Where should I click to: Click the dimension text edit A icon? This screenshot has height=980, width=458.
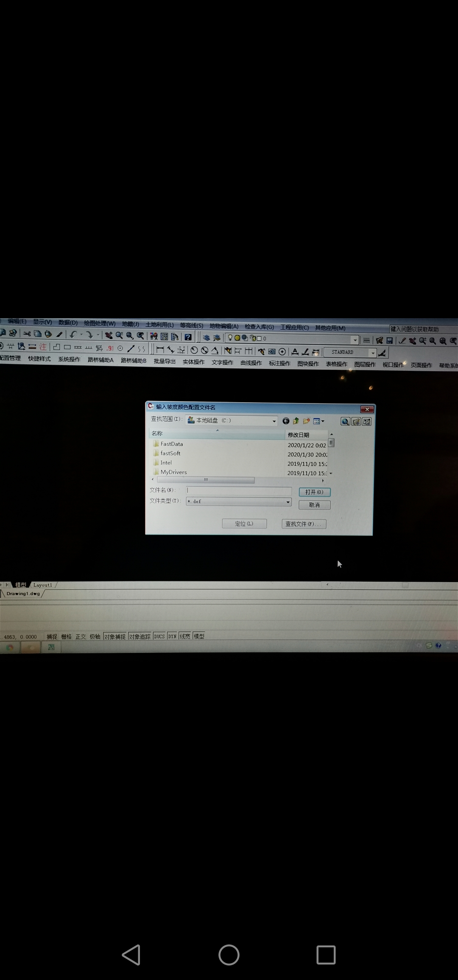[x=295, y=352]
